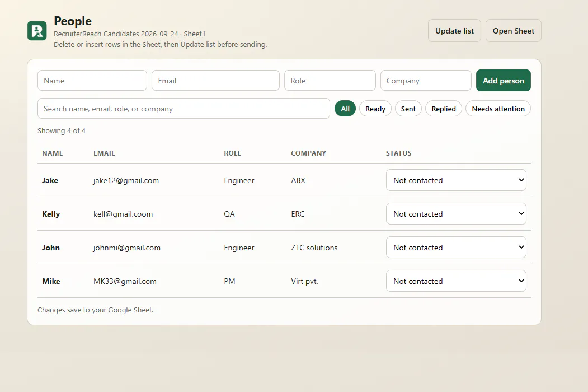Click into the Role input field
The image size is (588, 392).
click(x=330, y=80)
